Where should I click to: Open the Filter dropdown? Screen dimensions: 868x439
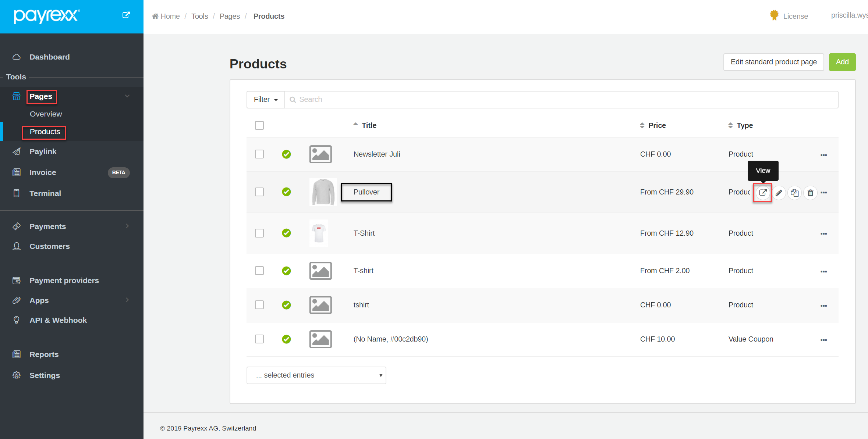coord(266,100)
